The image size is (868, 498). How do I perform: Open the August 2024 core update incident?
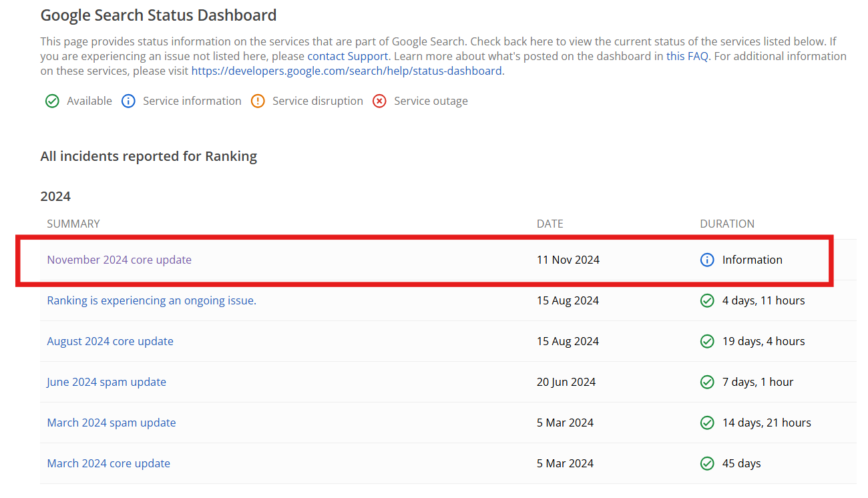click(x=110, y=341)
